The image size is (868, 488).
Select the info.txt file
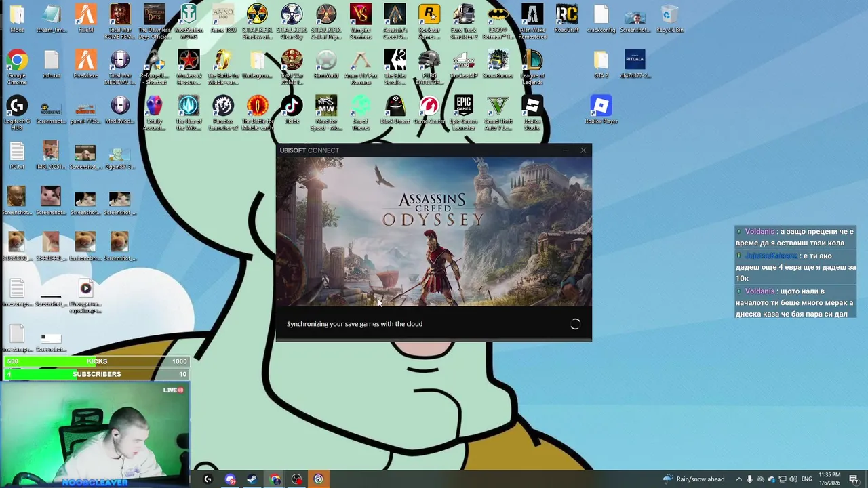point(52,65)
